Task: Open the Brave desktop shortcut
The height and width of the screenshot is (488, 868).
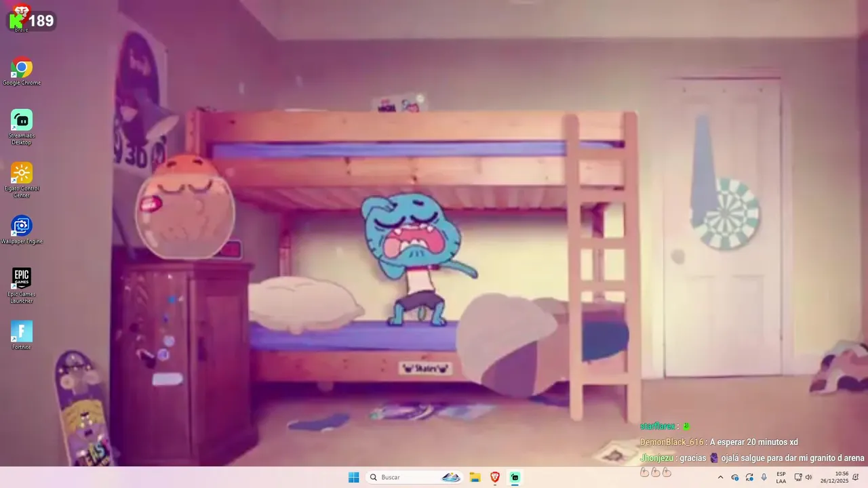Action: (21, 17)
